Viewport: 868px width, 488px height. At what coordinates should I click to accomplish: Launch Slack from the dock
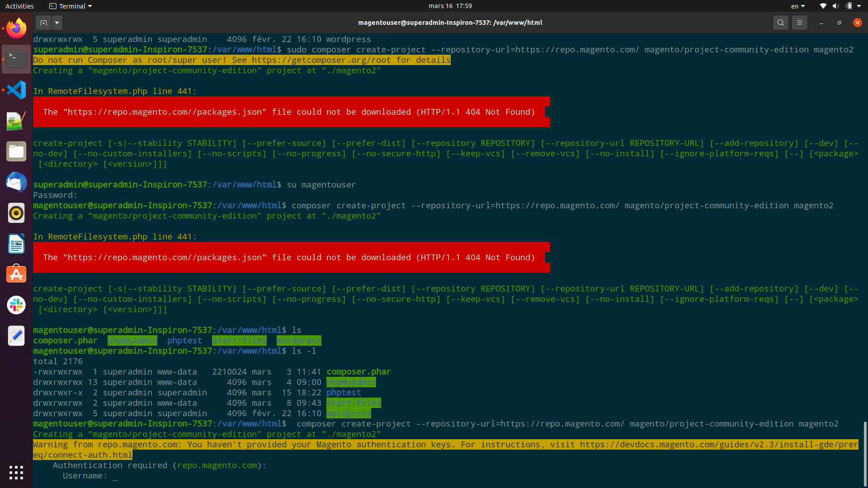(x=16, y=305)
